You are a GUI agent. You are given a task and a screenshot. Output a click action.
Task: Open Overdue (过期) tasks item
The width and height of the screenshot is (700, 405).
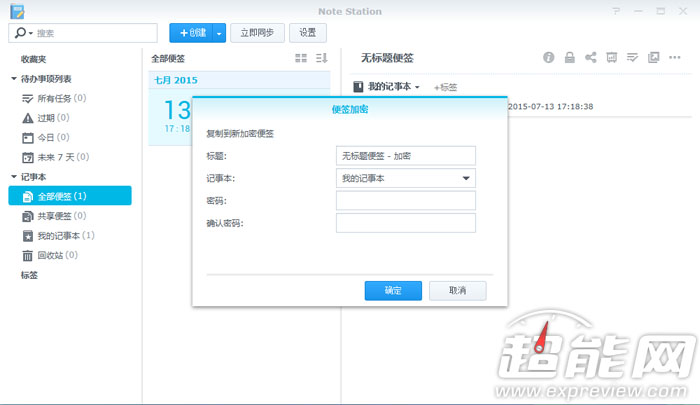tap(46, 118)
